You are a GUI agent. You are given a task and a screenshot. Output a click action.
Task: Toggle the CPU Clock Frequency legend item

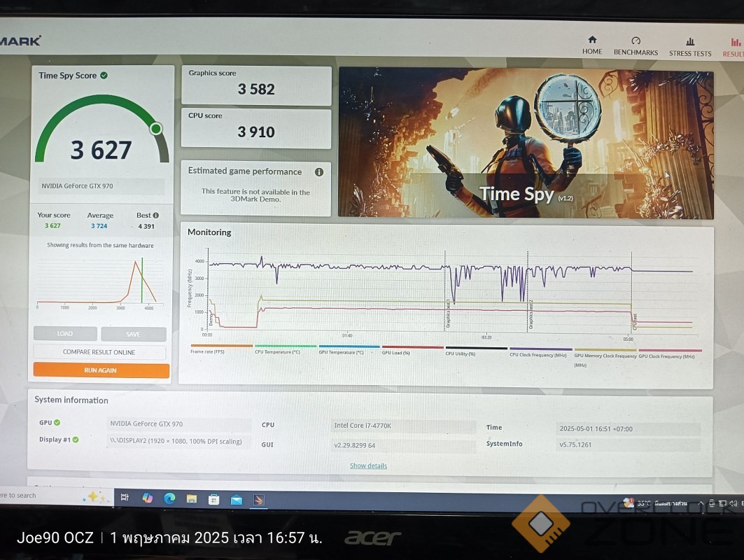click(540, 353)
